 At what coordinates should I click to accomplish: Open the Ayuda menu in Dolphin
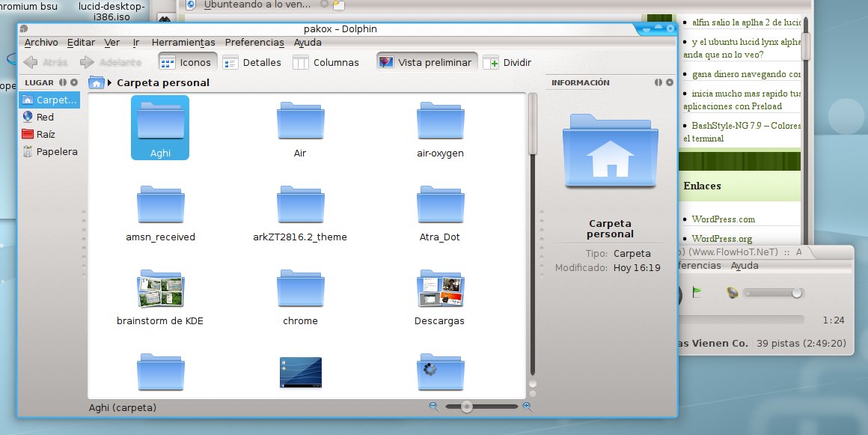[x=308, y=42]
